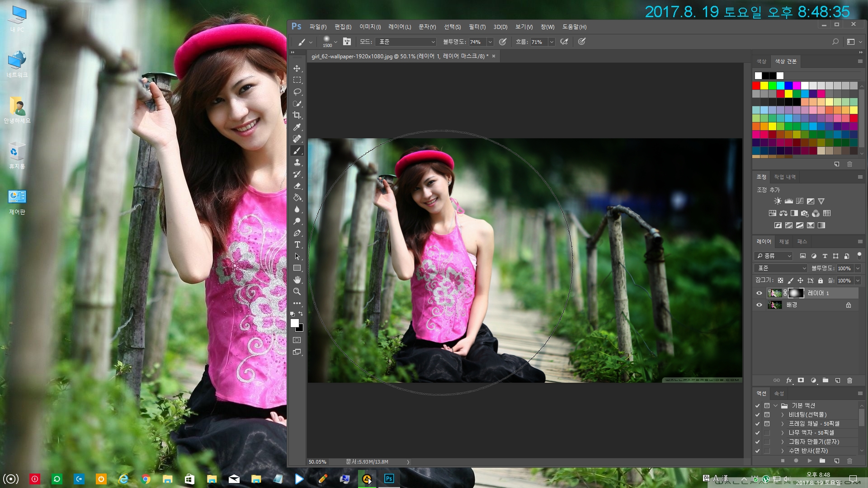Screen dimensions: 868x488
Task: Select the Horizontal Type tool
Action: tap(297, 245)
